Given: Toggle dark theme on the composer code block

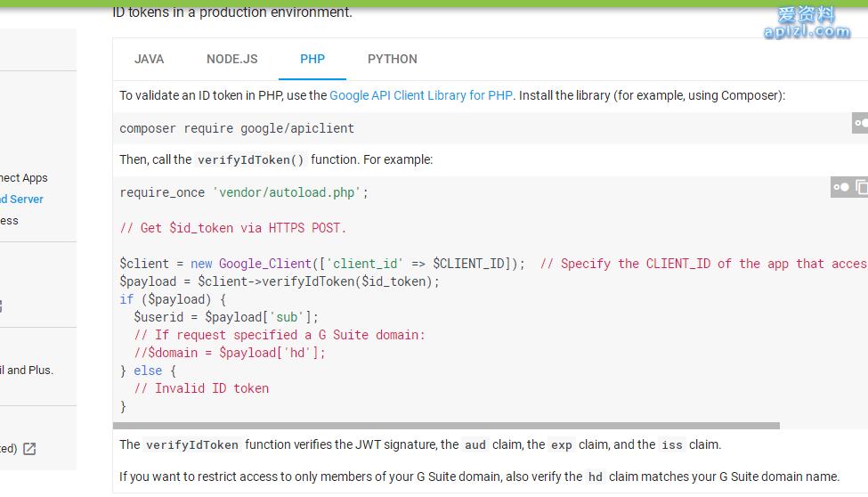Looking at the screenshot, I should pos(860,123).
